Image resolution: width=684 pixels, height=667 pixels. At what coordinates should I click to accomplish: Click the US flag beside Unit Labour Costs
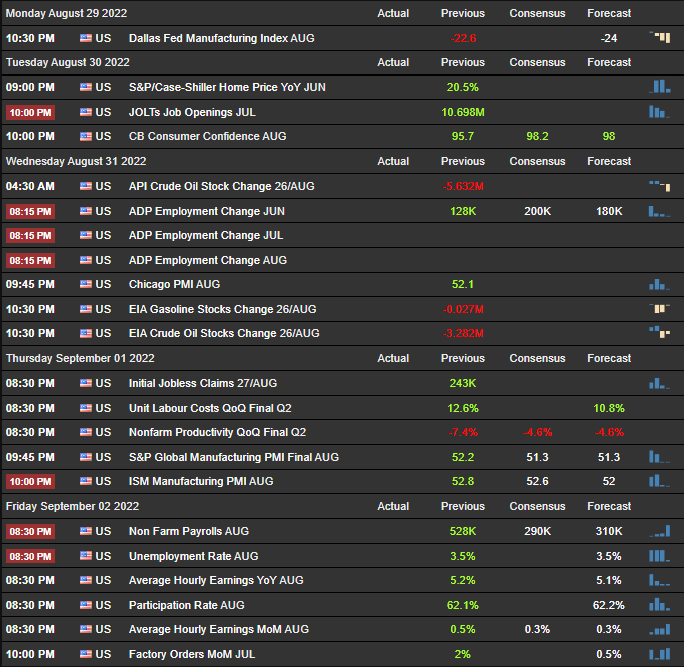click(86, 408)
